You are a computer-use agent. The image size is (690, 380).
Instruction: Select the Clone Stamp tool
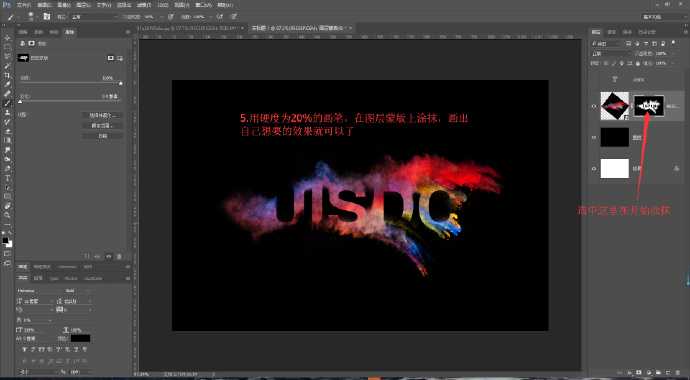pyautogui.click(x=7, y=113)
